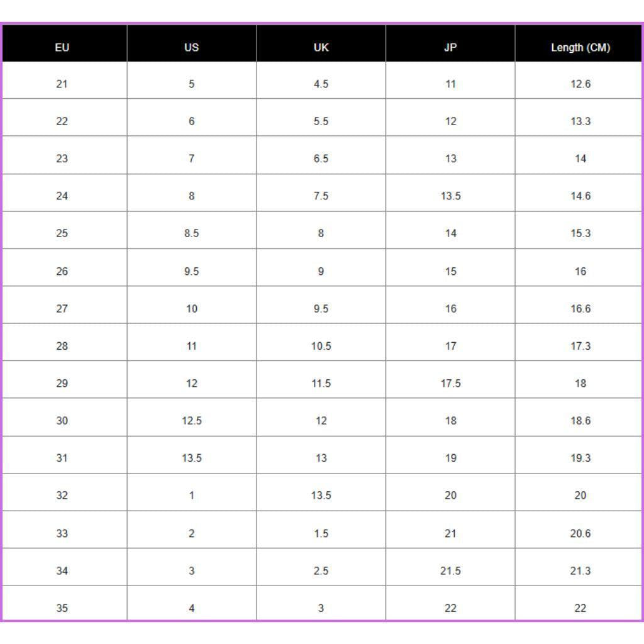644x644 pixels.
Task: Select JP size 21.5 cell
Action: coord(450,571)
